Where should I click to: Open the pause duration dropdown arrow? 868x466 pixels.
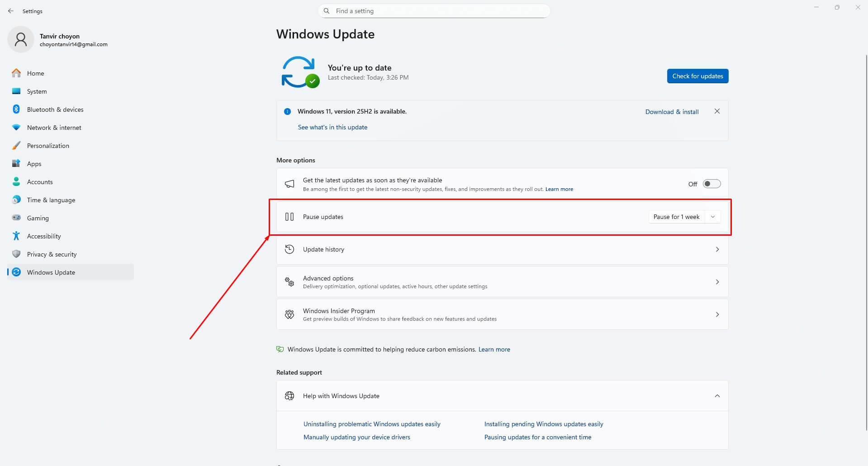(713, 217)
